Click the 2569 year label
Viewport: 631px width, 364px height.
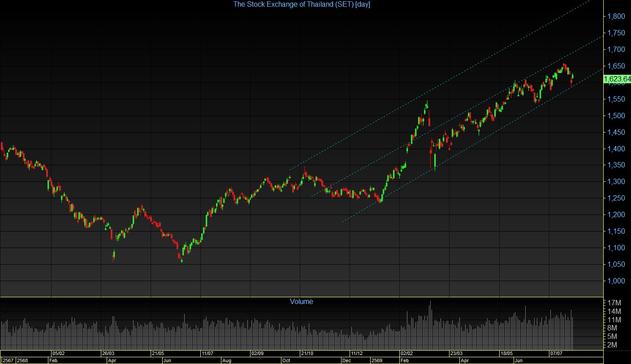pos(377,360)
